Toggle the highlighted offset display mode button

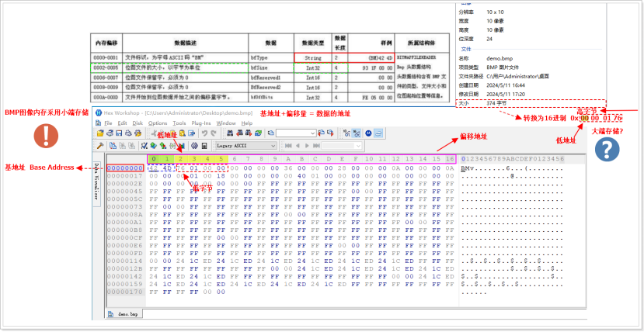(x=357, y=133)
